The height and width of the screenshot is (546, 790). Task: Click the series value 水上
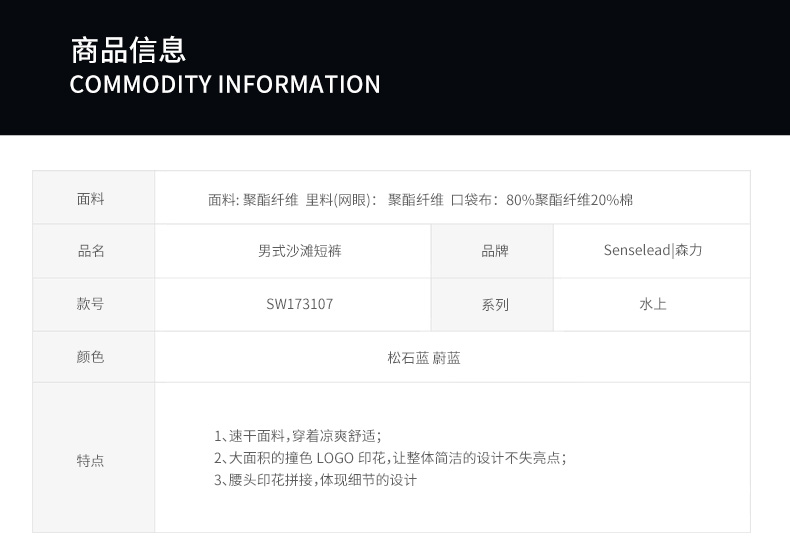click(x=653, y=304)
